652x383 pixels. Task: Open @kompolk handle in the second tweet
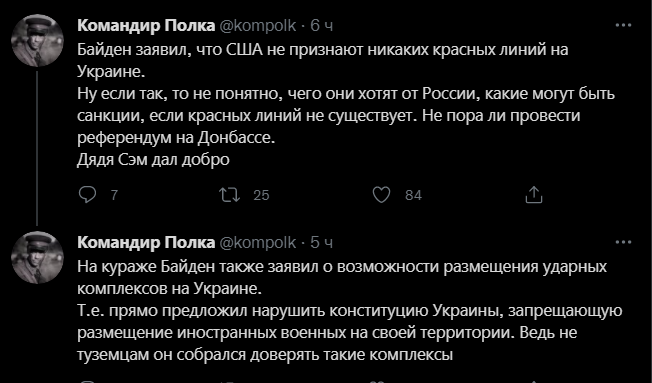[257, 242]
